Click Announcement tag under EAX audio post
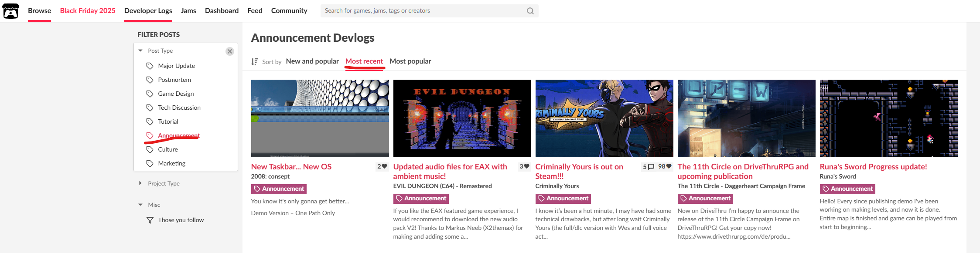Screen dimensions: 980x253 [421, 198]
